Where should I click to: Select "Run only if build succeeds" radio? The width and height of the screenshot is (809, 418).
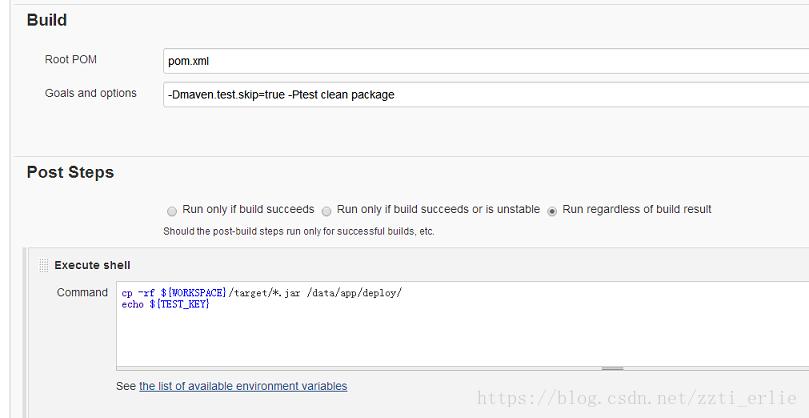coord(172,211)
